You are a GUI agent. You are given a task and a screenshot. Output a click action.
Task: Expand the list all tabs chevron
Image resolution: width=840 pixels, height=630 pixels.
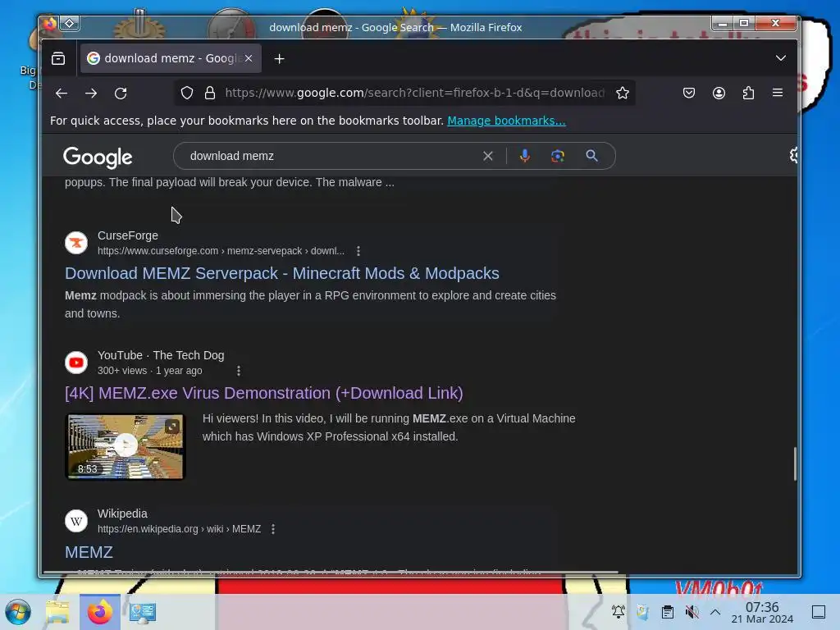point(781,58)
